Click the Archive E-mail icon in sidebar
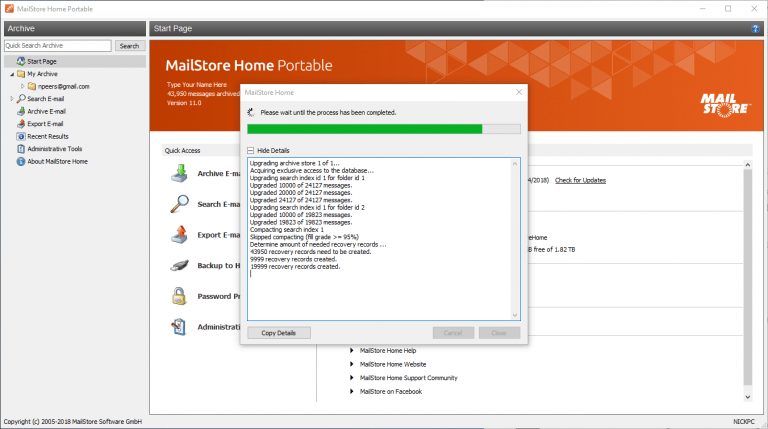The width and height of the screenshot is (768, 429). (x=21, y=111)
